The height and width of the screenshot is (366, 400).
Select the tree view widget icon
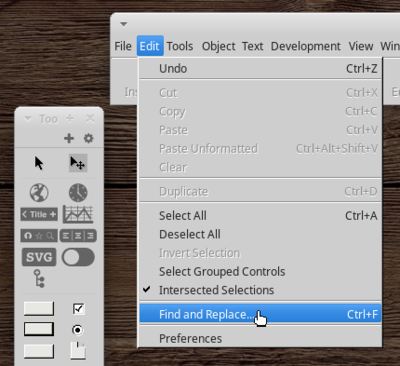point(39,279)
